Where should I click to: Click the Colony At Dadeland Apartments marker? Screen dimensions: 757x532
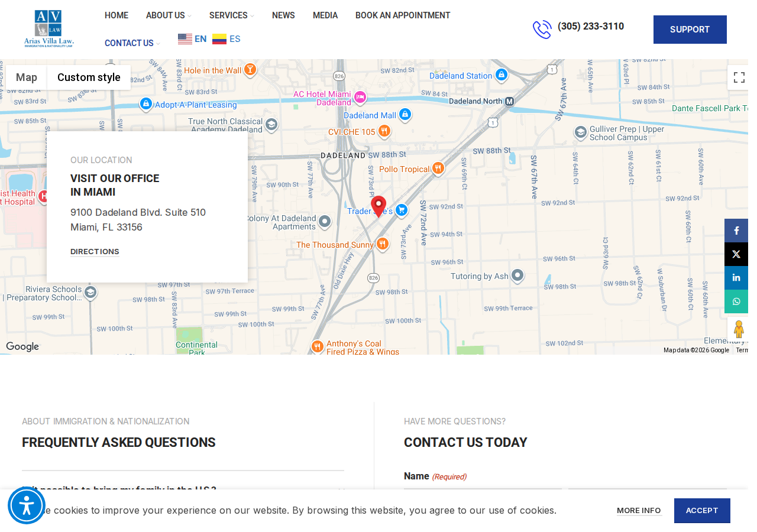[x=325, y=222]
